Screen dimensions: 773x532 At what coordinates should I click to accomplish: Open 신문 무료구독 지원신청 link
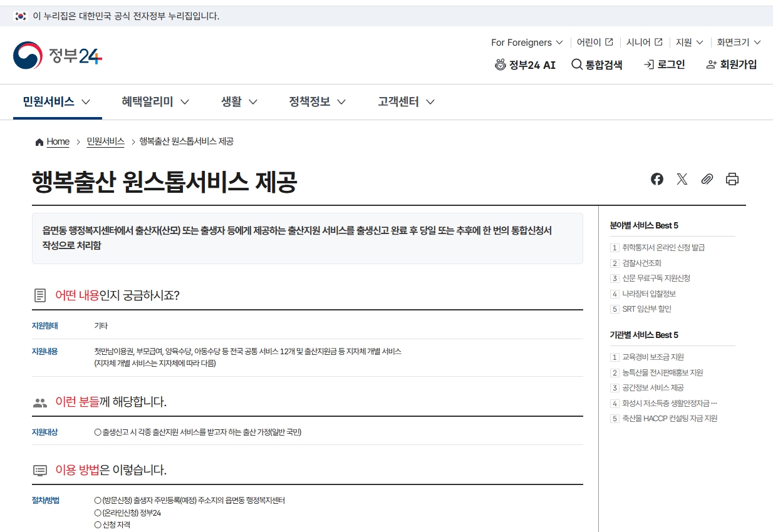click(656, 279)
